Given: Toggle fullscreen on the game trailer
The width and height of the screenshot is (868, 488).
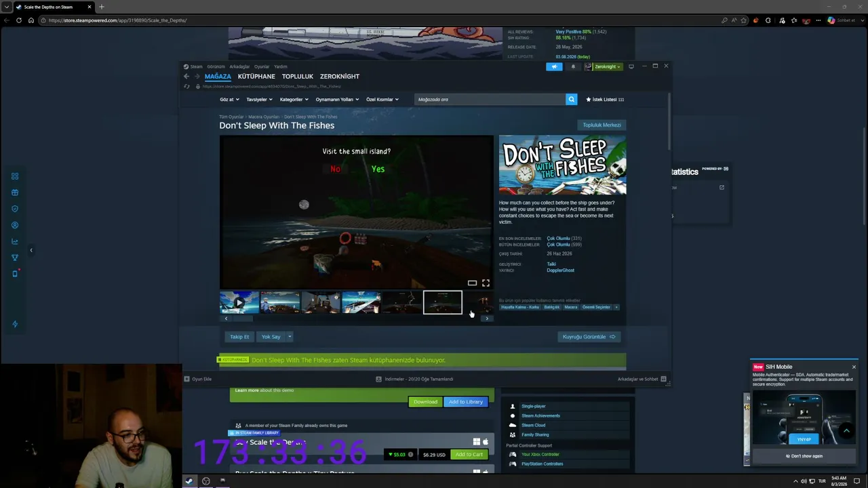Looking at the screenshot, I should point(486,283).
